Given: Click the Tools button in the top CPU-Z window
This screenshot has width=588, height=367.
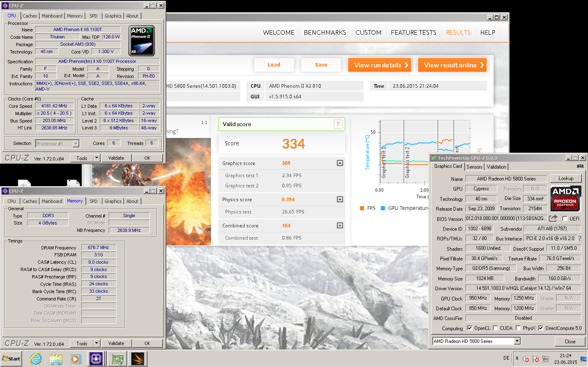Looking at the screenshot, I should point(82,158).
